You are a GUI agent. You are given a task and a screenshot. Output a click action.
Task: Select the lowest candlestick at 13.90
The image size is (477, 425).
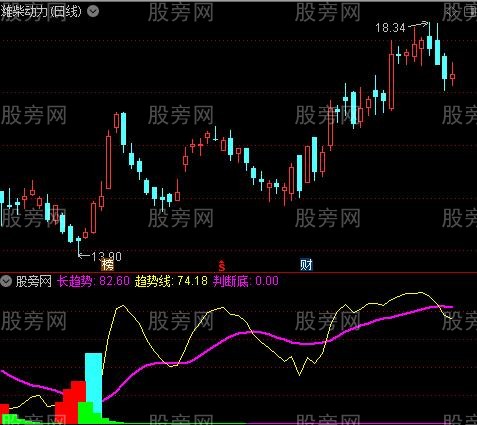tap(78, 246)
